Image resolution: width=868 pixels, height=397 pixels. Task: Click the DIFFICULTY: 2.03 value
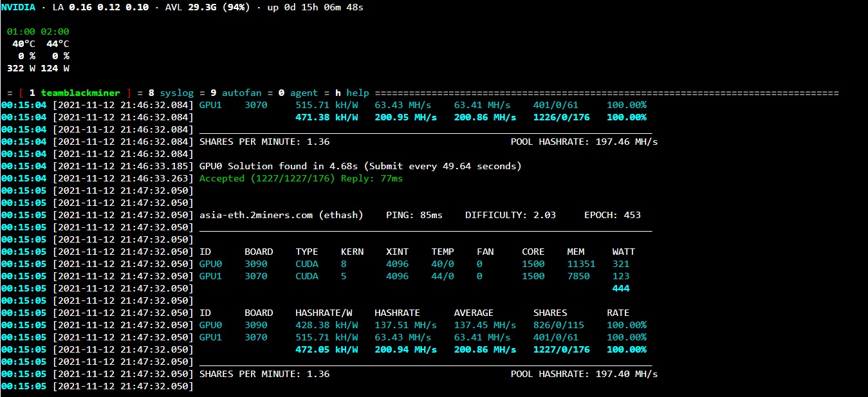(x=510, y=215)
